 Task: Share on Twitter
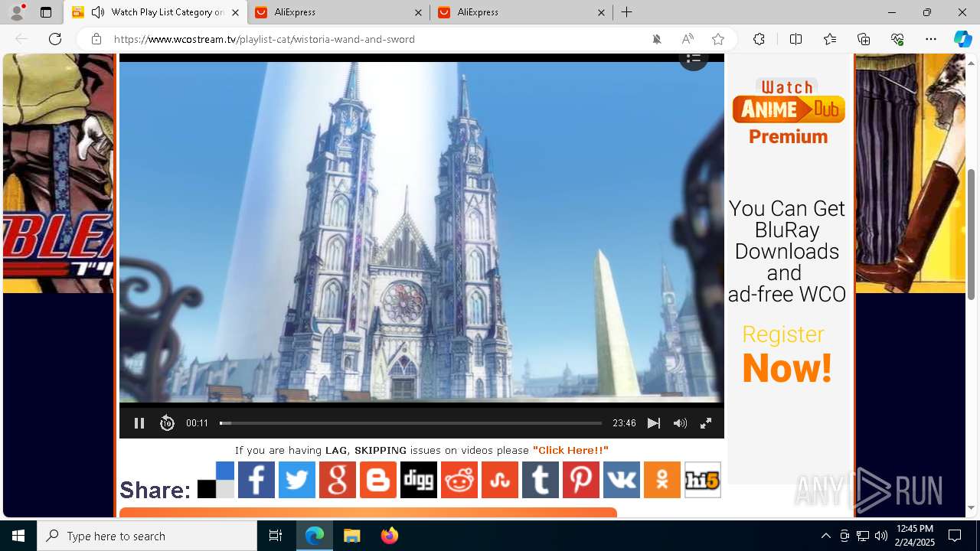tap(297, 480)
